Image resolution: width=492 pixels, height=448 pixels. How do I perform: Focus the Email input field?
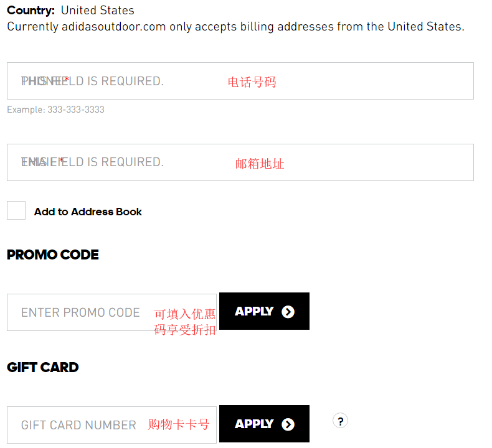[125, 162]
